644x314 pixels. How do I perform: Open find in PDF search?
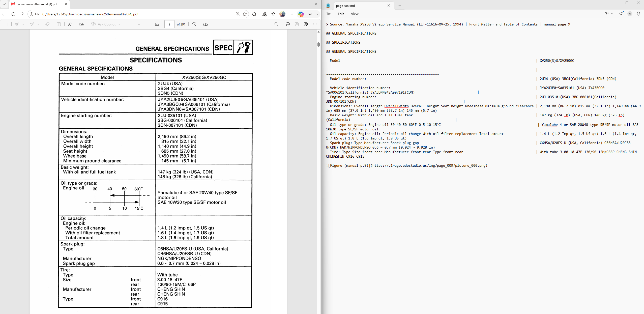276,24
